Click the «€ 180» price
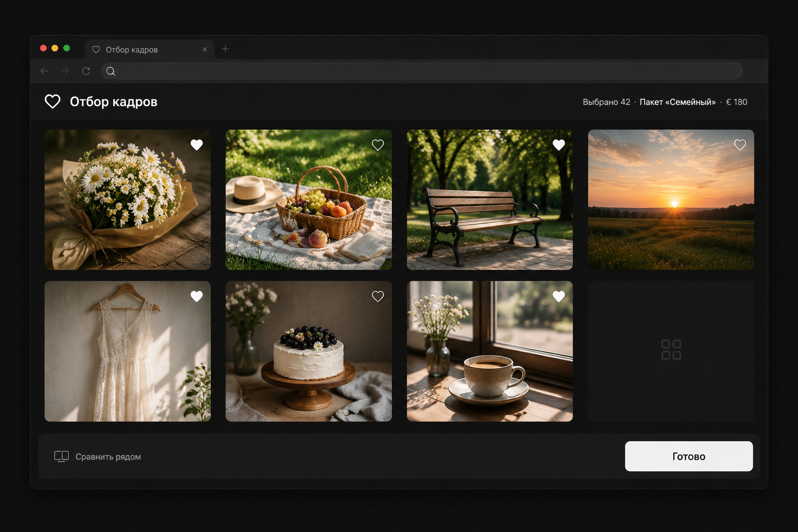 click(x=737, y=102)
